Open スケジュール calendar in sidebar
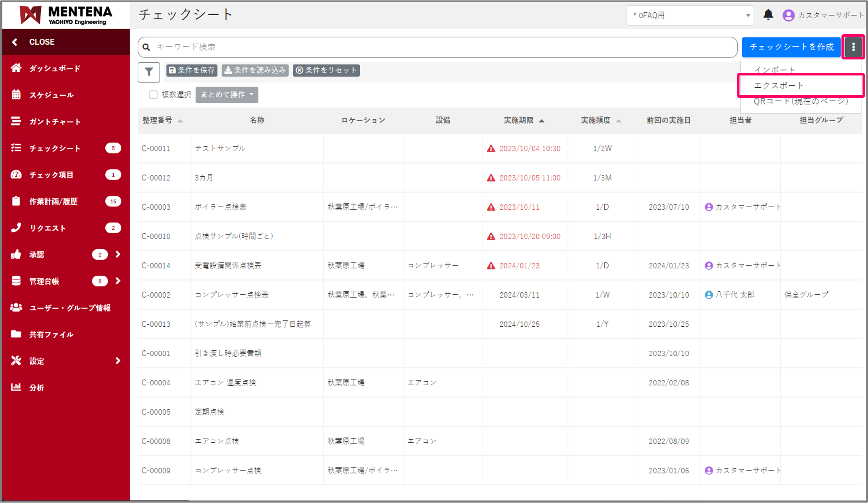The height and width of the screenshot is (503, 868). [x=16, y=95]
